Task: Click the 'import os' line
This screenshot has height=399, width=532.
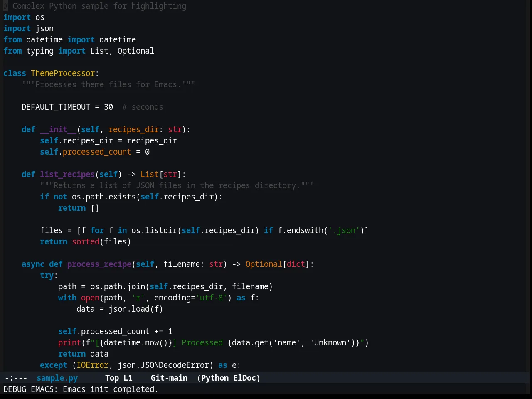Action: tap(24, 17)
